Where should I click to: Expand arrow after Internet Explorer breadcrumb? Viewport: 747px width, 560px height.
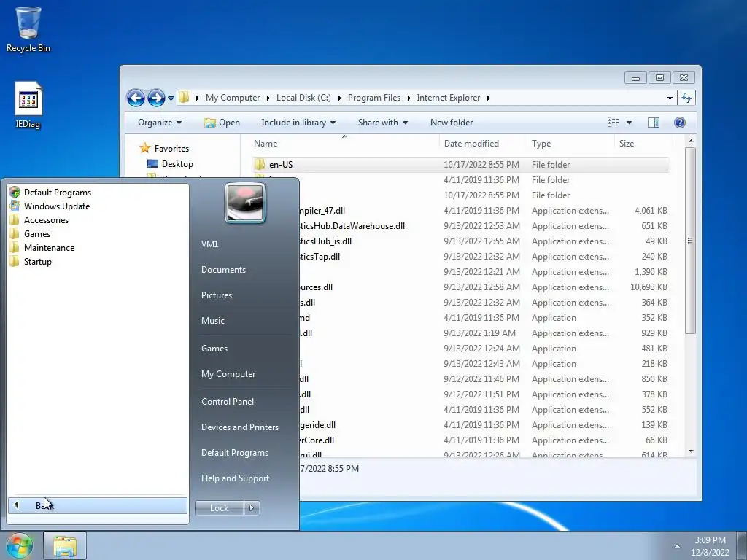click(488, 98)
